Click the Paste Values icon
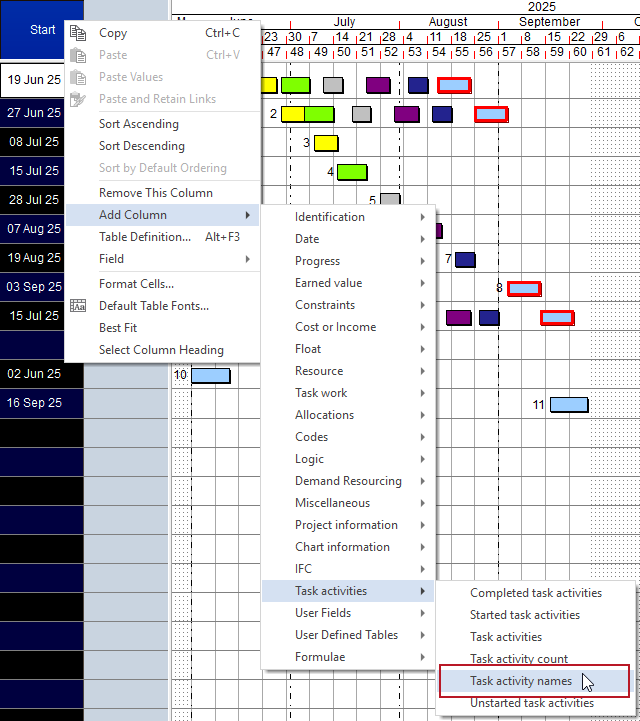 pos(78,77)
